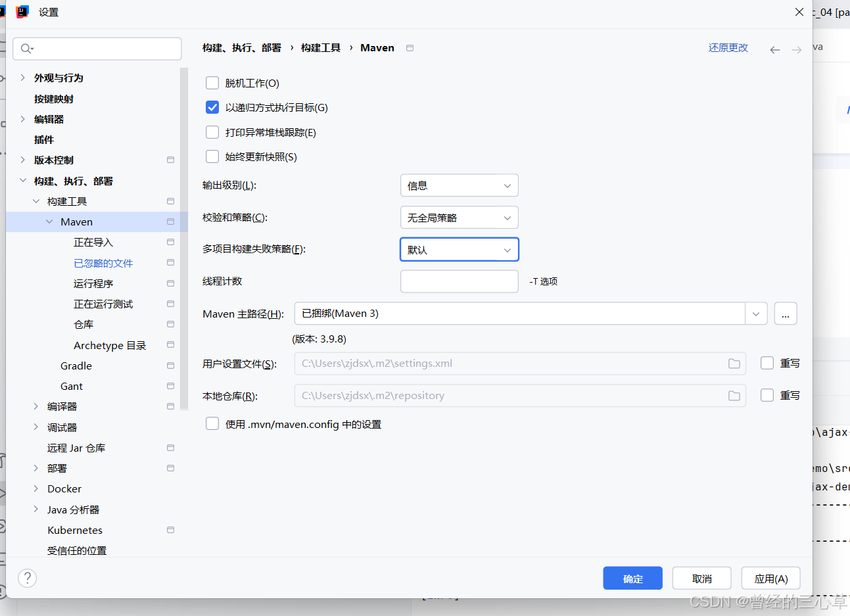Click project icon beside 部署 row
The height and width of the screenshot is (616, 850).
171,468
